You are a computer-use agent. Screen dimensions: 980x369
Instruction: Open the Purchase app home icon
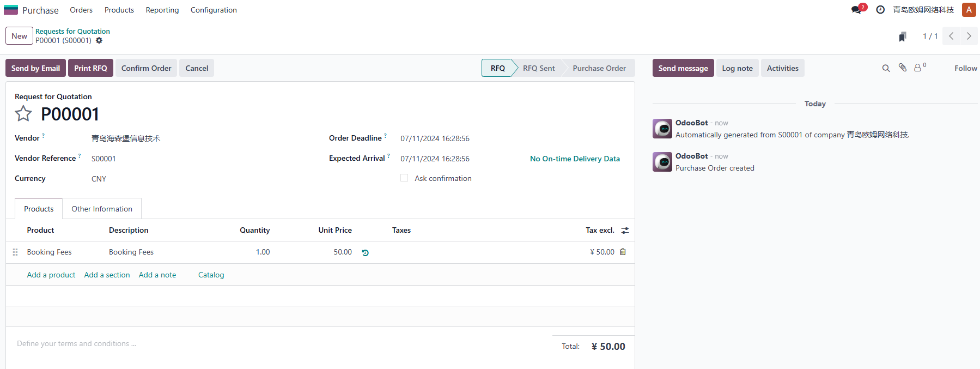click(x=11, y=10)
